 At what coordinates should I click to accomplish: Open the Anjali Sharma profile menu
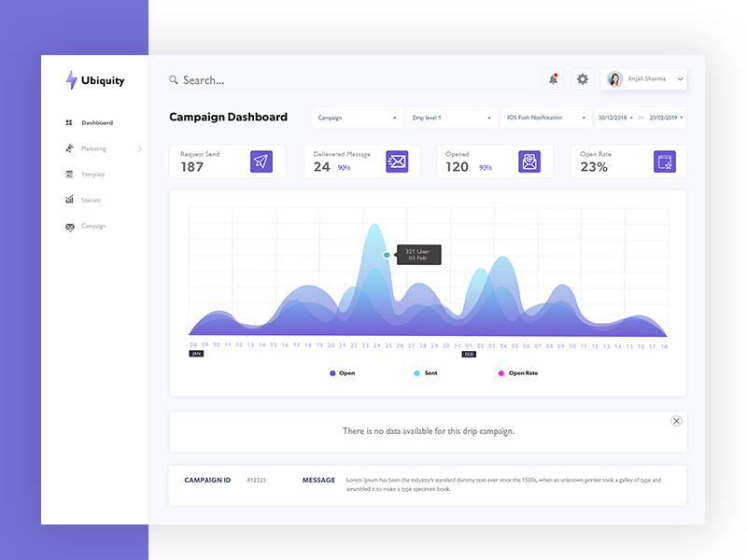pos(645,79)
